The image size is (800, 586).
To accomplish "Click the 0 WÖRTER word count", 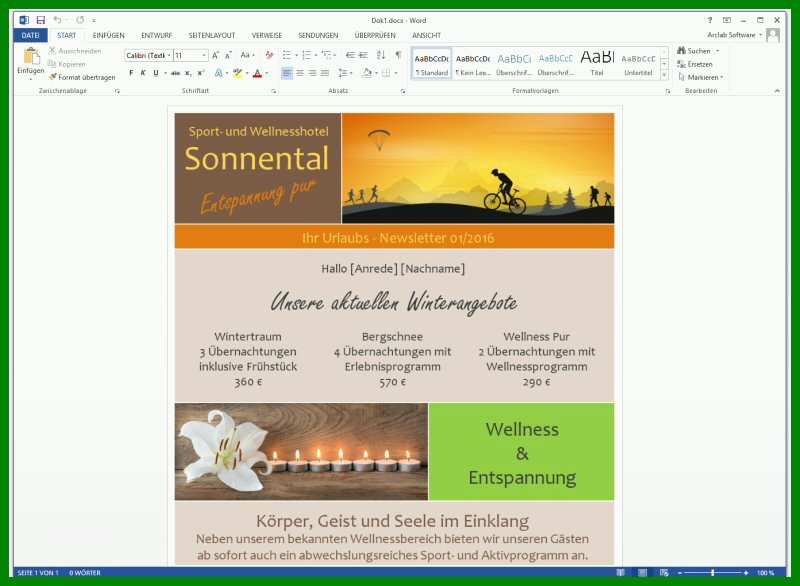I will (85, 573).
